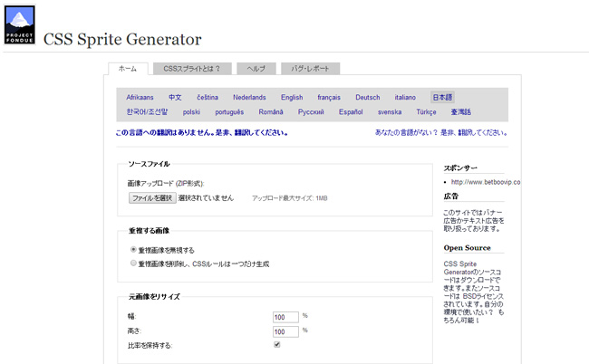Image resolution: width=589 pixels, height=364 pixels.
Task: Switch language to 中文
Action: coord(175,98)
